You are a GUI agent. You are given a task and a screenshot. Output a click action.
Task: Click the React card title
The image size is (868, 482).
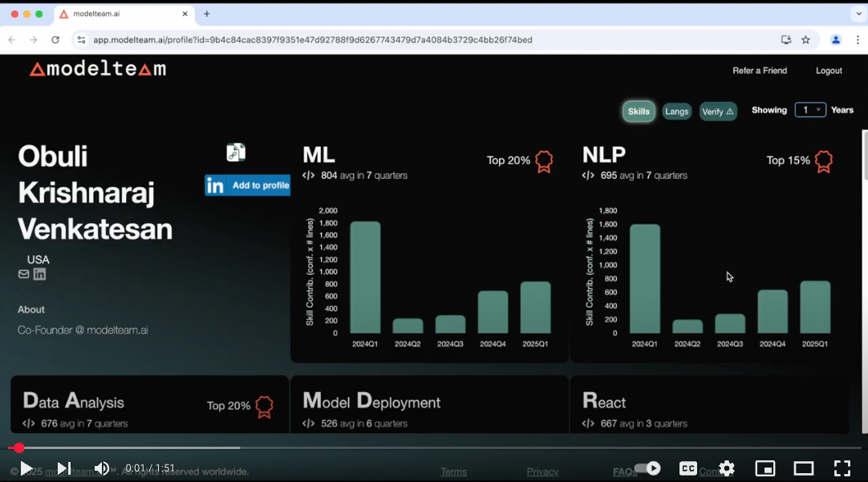tap(604, 401)
